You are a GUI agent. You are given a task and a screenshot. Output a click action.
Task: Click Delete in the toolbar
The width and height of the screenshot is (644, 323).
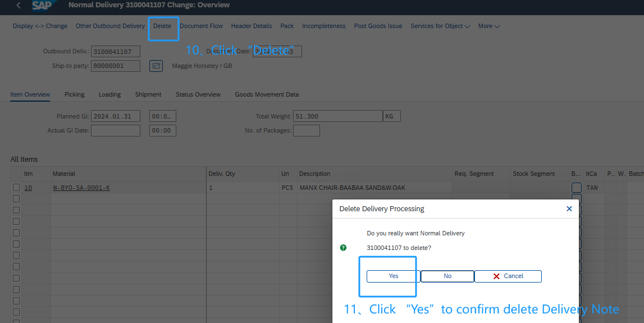pyautogui.click(x=162, y=26)
